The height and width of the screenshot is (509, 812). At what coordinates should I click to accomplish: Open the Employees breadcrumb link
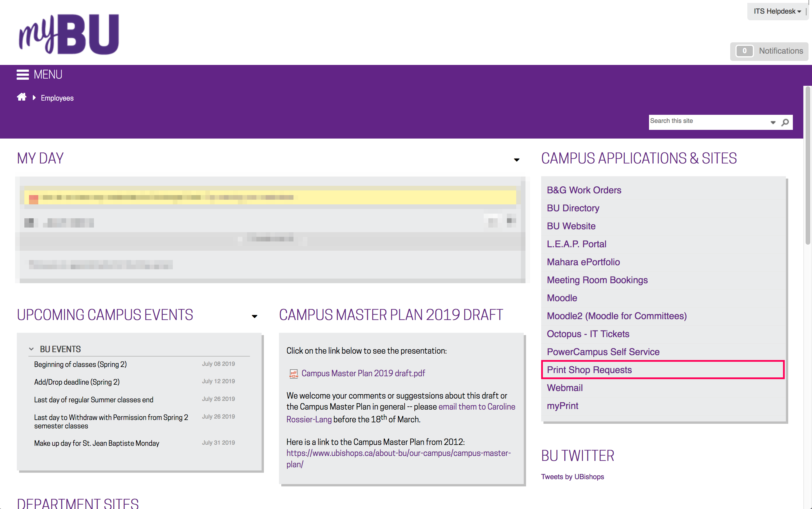point(57,98)
